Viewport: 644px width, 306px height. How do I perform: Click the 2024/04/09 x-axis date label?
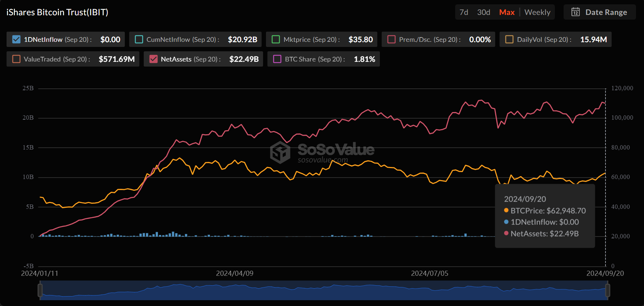coord(235,273)
